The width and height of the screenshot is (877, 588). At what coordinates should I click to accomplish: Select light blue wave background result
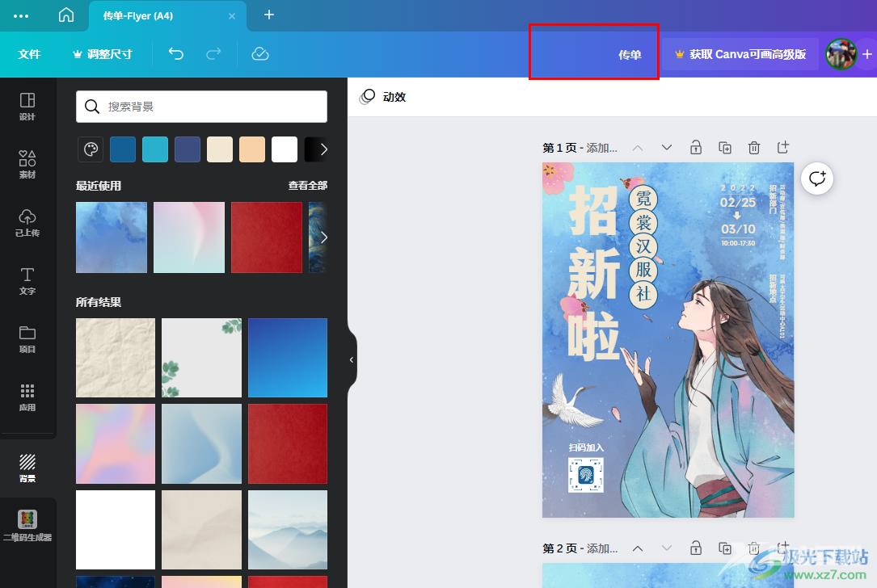tap(201, 443)
